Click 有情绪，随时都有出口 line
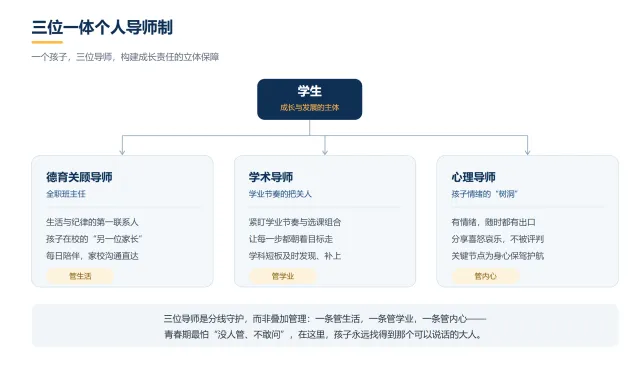The image size is (630, 368). 493,222
